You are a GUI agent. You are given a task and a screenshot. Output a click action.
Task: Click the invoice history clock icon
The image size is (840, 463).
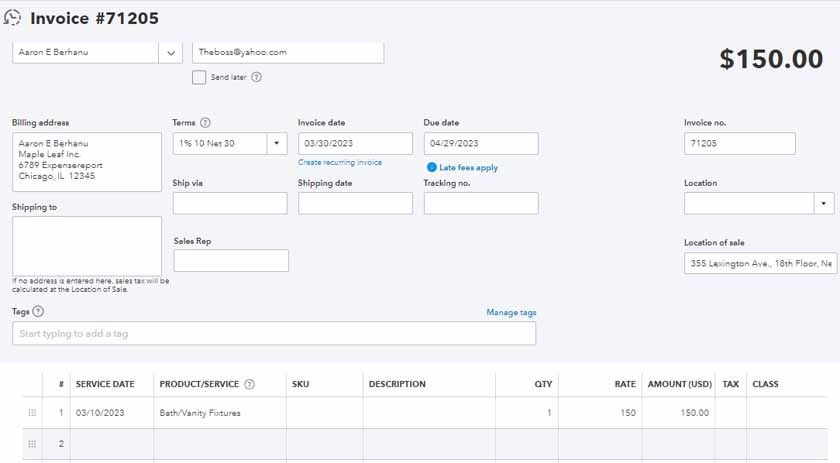(13, 18)
